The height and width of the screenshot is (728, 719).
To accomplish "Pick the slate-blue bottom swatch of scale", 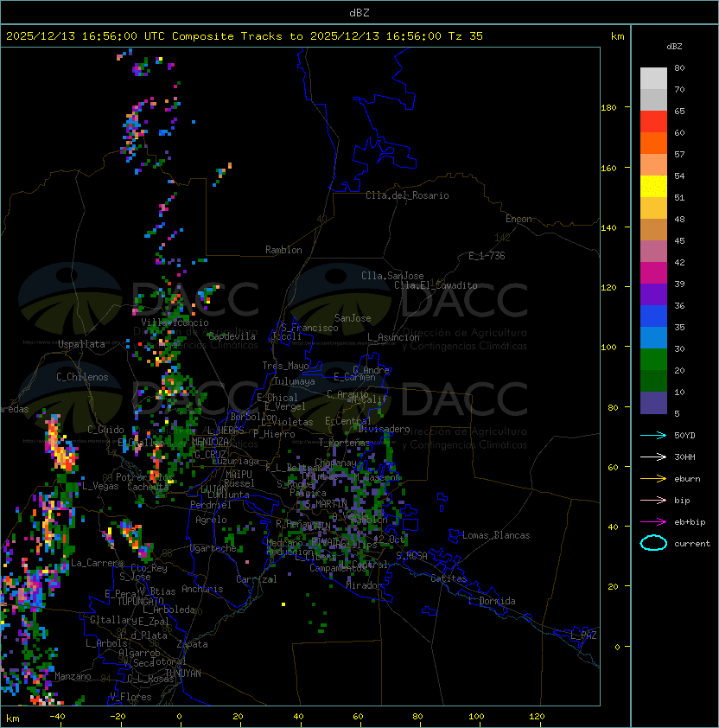I will [653, 403].
